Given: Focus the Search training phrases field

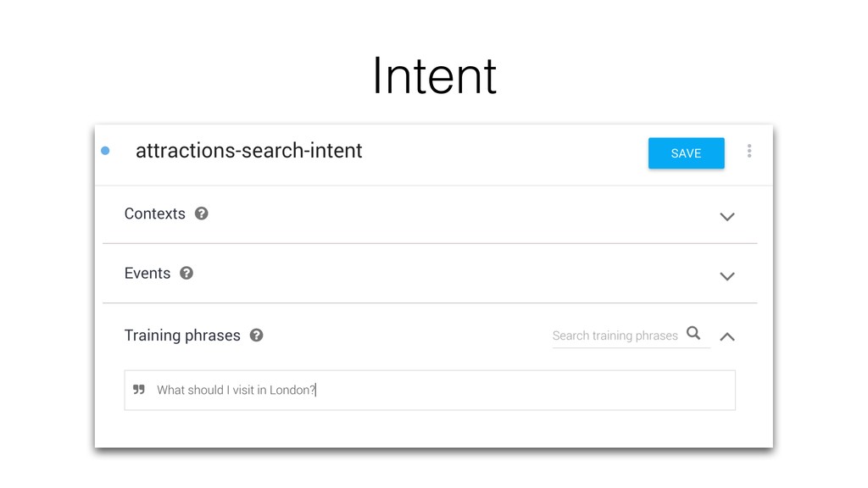Looking at the screenshot, I should [x=615, y=335].
